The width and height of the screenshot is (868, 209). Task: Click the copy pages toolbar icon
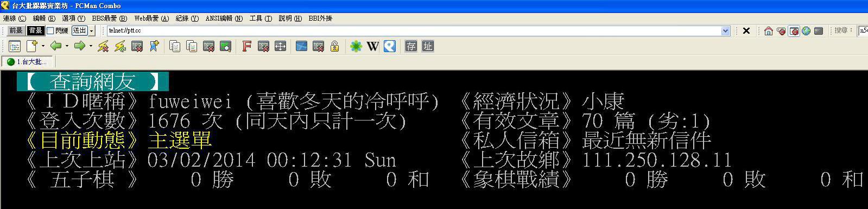coord(175,47)
